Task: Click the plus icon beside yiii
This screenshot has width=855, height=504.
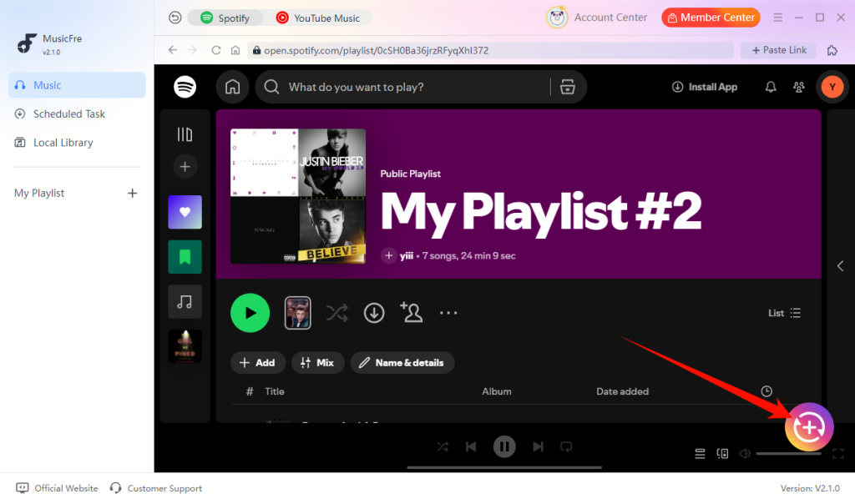Action: point(388,255)
